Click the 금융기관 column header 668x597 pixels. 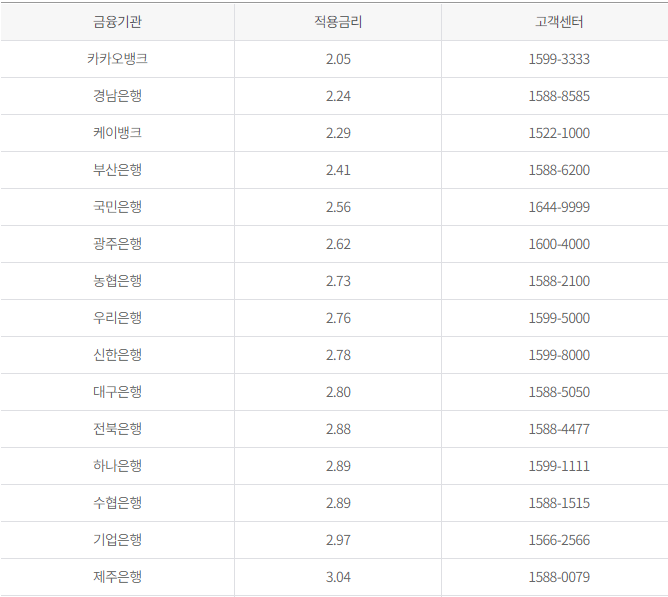[117, 22]
